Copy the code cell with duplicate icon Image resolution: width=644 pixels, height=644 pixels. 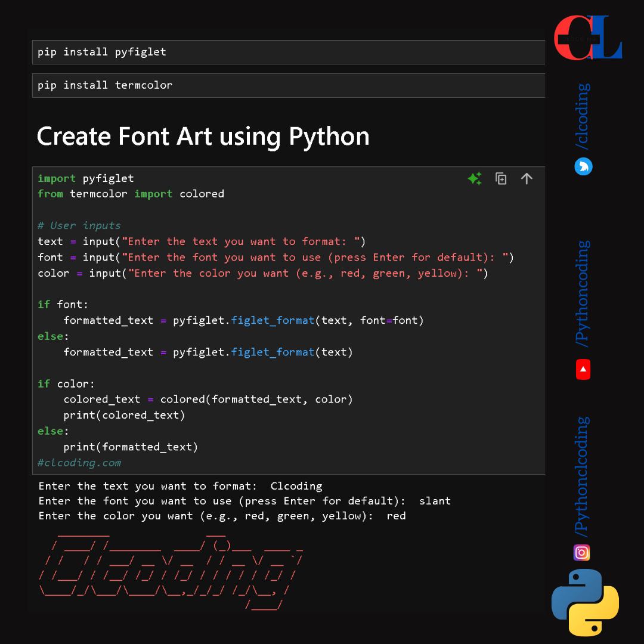(x=501, y=179)
